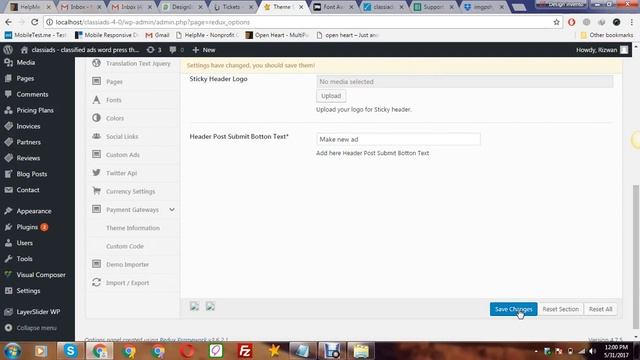Open the Theme Information subsection link
640x360 pixels.
click(x=133, y=228)
